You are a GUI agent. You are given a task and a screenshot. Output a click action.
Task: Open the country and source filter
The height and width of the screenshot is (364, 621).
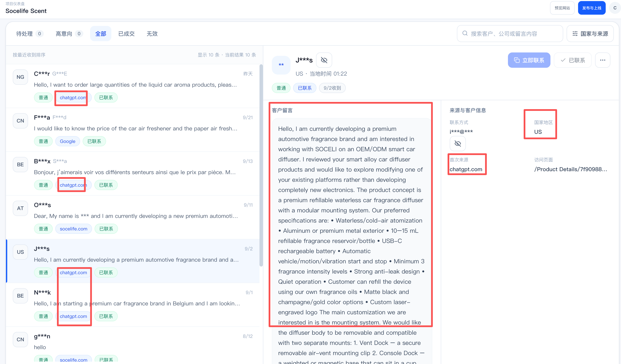tap(590, 34)
